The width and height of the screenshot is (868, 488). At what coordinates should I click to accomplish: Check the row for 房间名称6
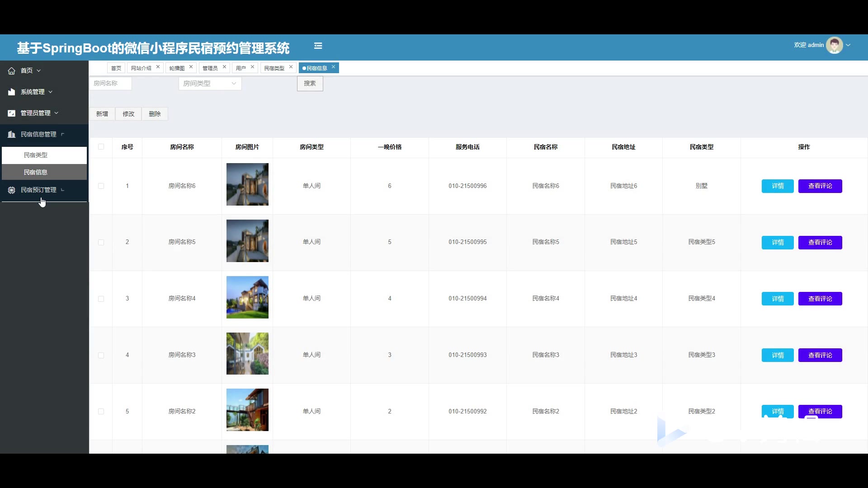pyautogui.click(x=101, y=186)
